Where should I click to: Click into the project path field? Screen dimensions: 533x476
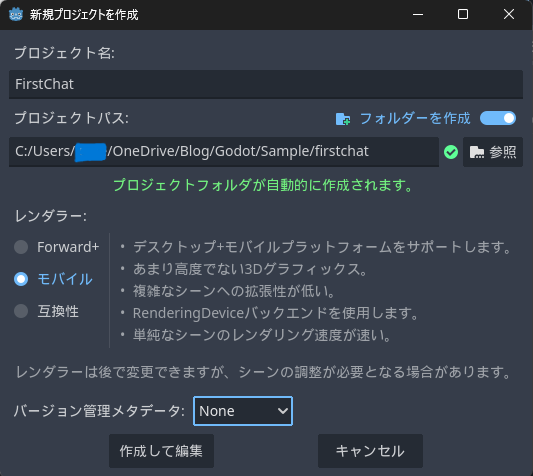click(224, 152)
